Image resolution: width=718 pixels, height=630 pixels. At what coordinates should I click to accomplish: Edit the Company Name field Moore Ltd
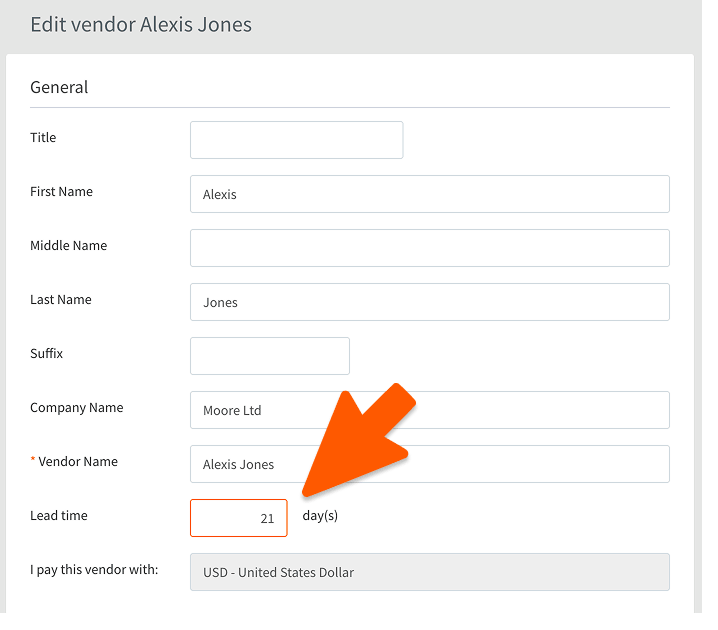tap(430, 410)
